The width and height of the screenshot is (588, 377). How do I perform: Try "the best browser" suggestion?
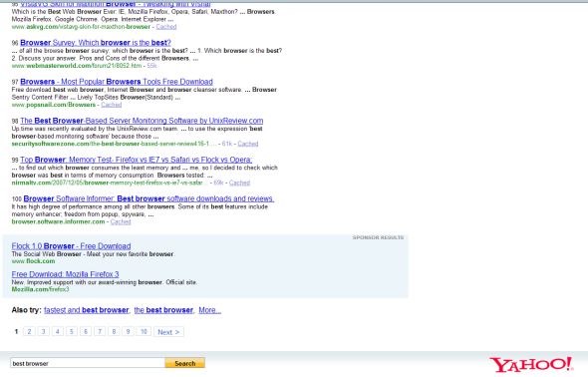(x=163, y=310)
